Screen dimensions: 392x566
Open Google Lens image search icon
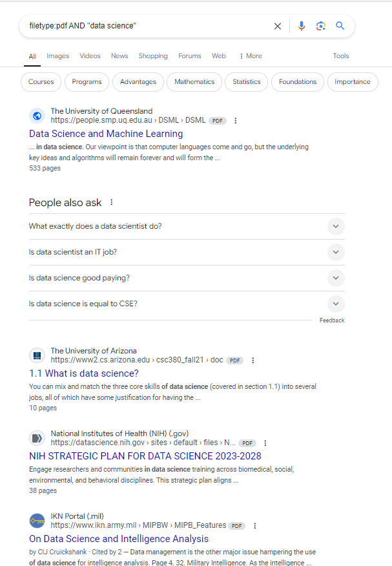point(320,26)
